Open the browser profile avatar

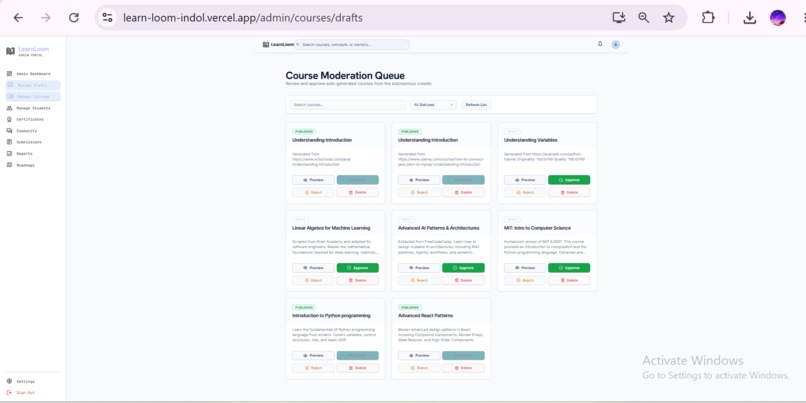[x=777, y=18]
